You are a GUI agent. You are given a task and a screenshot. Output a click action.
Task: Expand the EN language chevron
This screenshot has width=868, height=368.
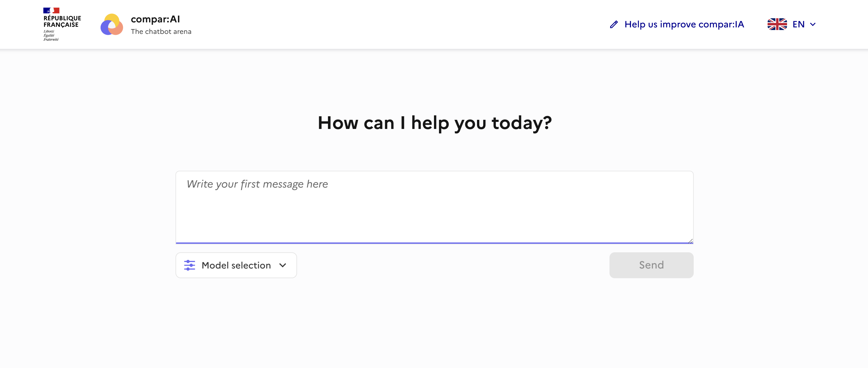point(813,24)
